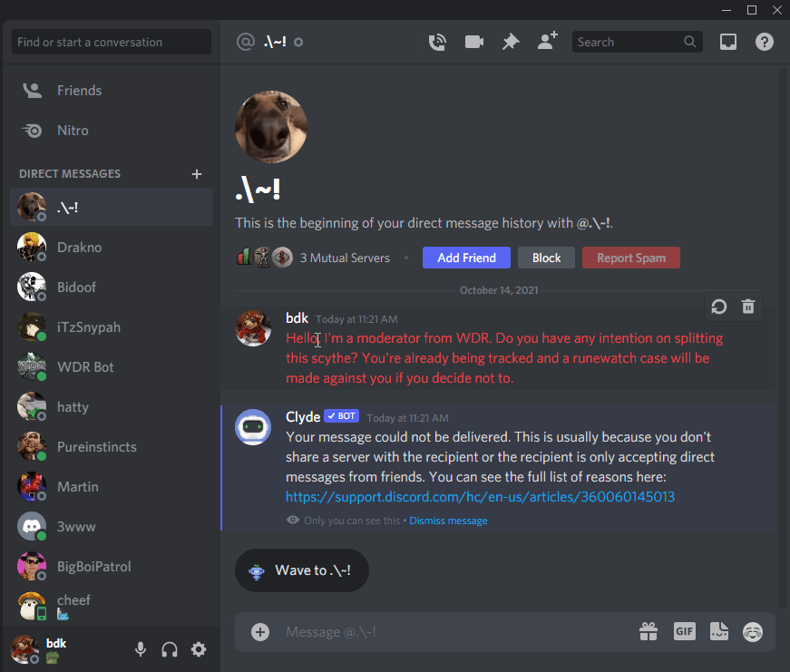Select the hatty direct message
This screenshot has width=790, height=672.
(112, 406)
